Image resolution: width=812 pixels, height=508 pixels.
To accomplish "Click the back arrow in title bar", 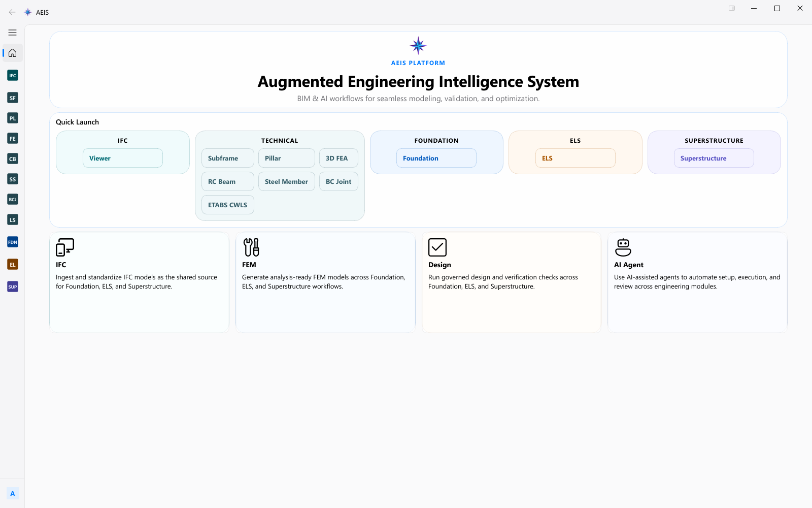I will coord(12,12).
